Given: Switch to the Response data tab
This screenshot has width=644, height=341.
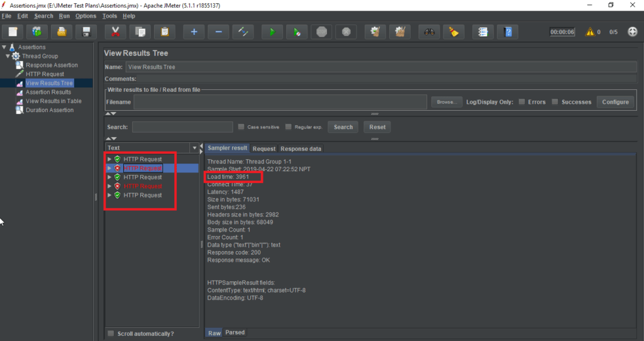Looking at the screenshot, I should click(x=301, y=148).
